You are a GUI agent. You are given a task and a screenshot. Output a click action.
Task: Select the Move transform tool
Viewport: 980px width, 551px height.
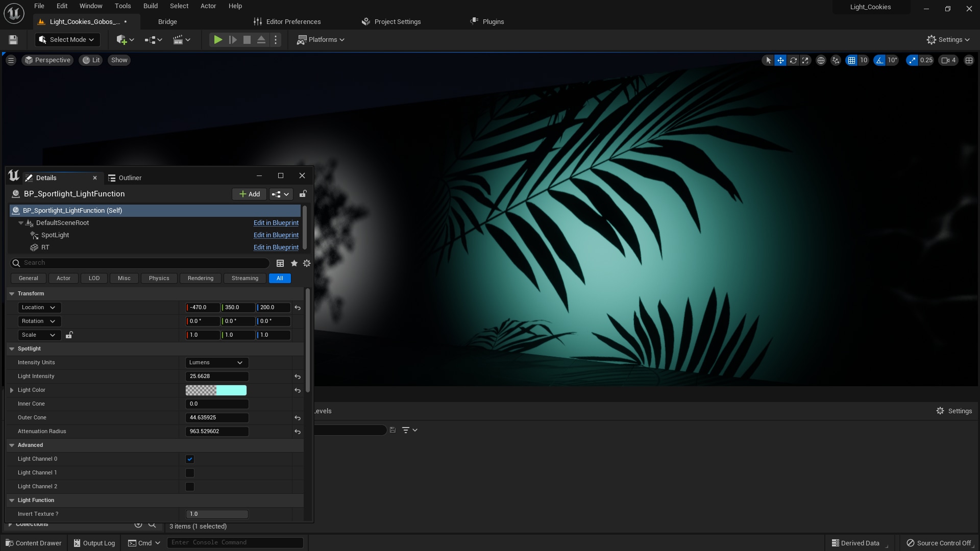pos(780,60)
